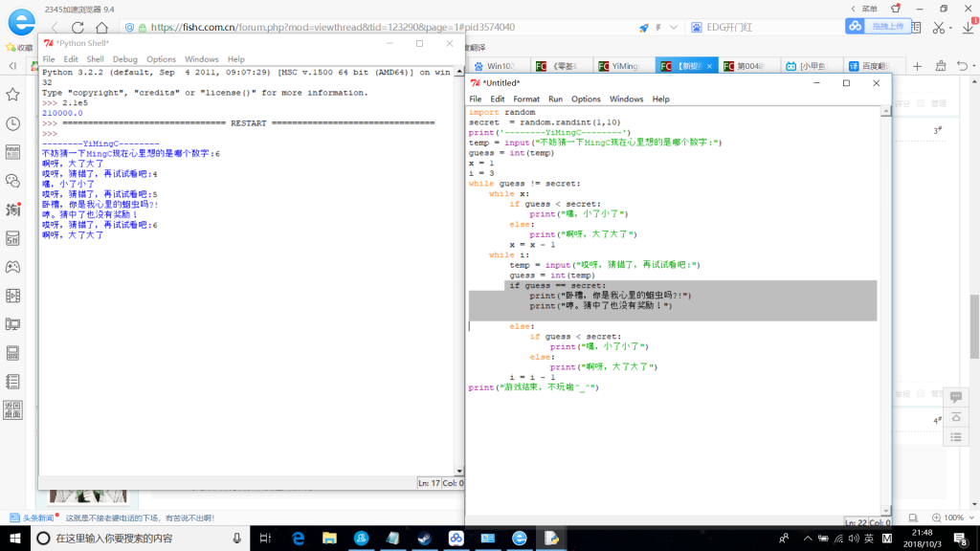The height and width of the screenshot is (551, 980).
Task: Open the favorites star in left sidebar
Action: point(12,95)
